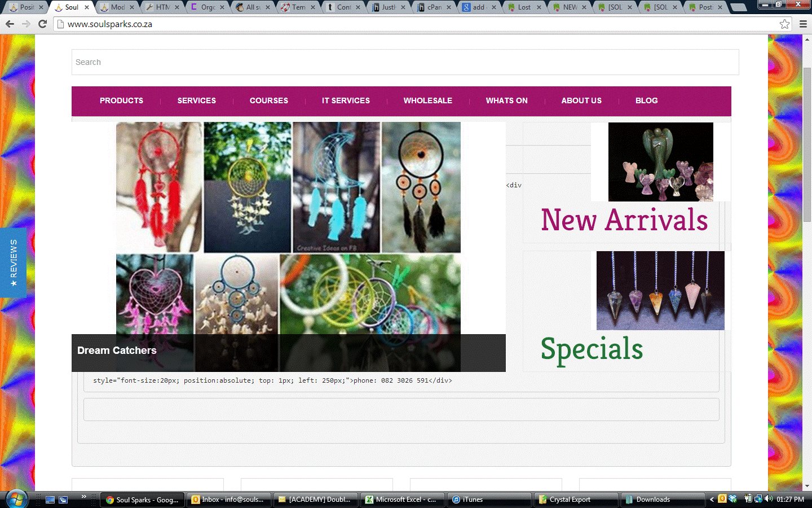This screenshot has height=508, width=812.
Task: Open the Reviews side tab
Action: pos(13,262)
